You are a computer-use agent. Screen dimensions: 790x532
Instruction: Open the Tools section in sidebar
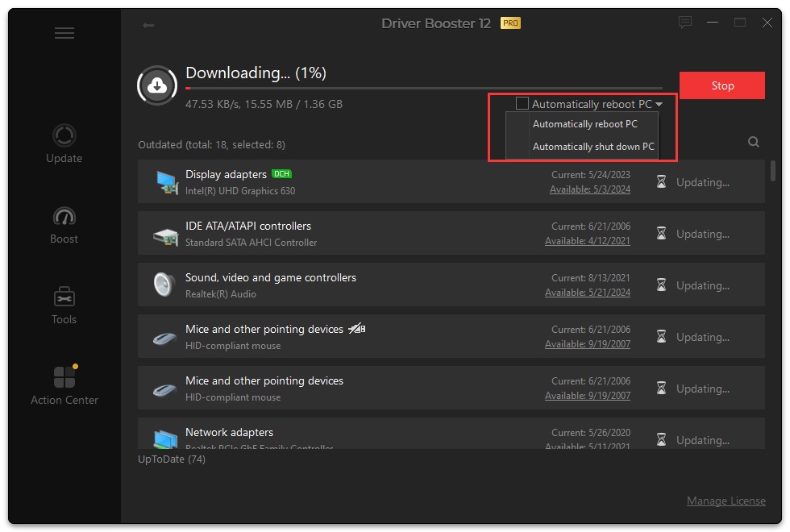pos(64,305)
